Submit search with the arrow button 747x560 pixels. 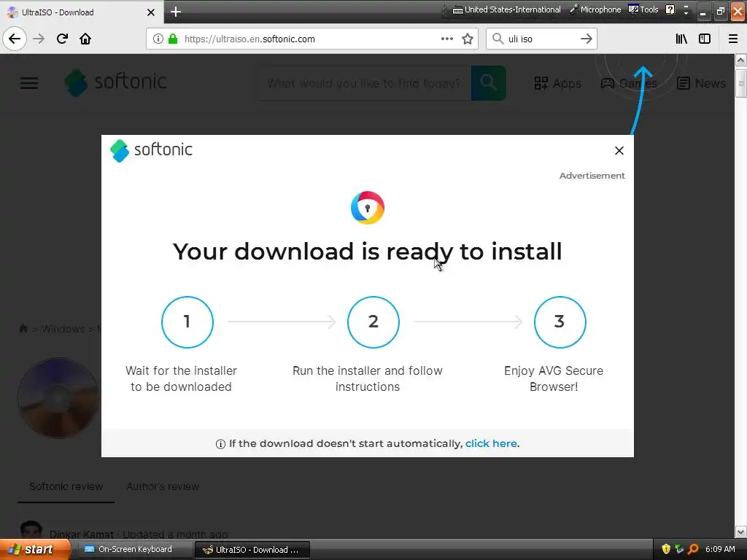pos(587,39)
